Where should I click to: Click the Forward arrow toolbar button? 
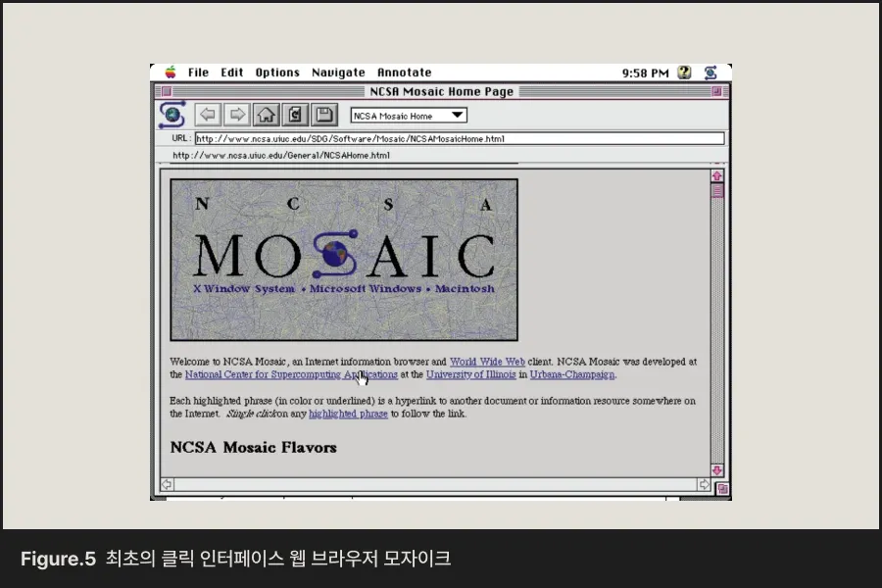point(237,115)
